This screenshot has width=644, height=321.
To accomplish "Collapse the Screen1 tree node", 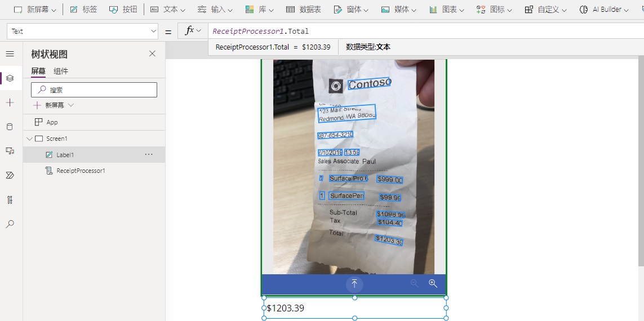I will [29, 139].
